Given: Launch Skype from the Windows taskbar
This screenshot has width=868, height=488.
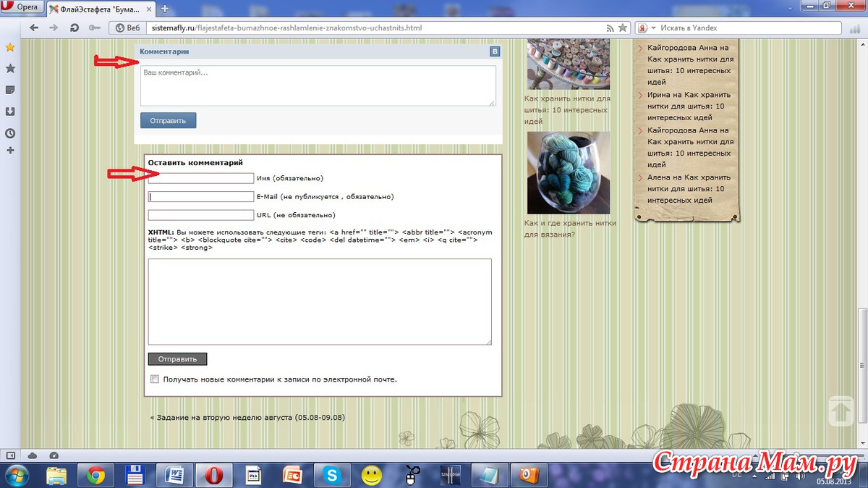Looking at the screenshot, I should tap(333, 475).
